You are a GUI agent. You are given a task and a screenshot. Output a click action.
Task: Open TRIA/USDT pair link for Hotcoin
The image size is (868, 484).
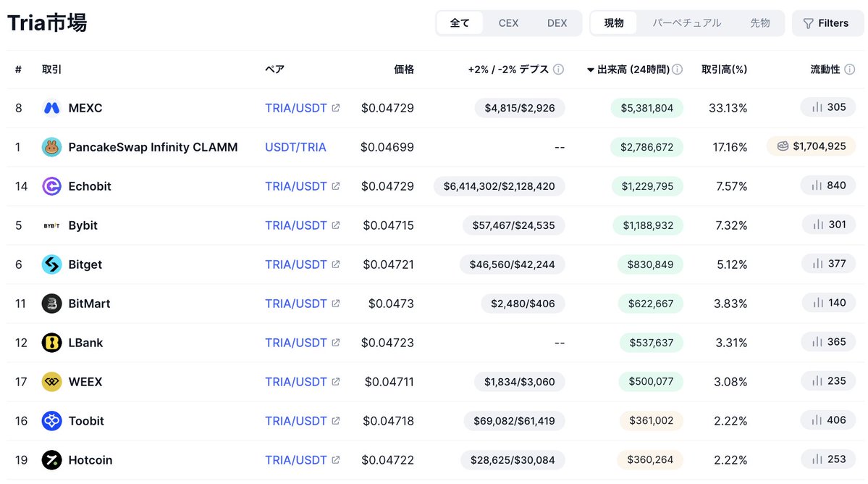(295, 460)
